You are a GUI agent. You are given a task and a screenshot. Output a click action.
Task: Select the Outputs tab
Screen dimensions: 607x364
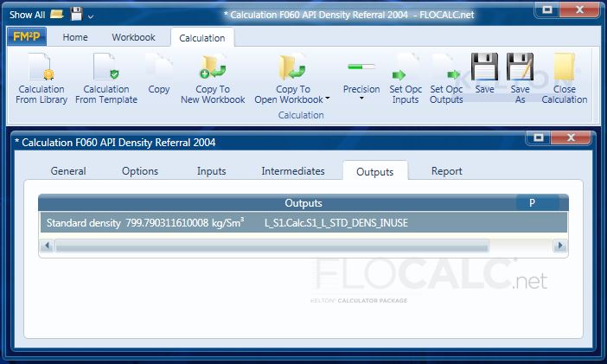(374, 171)
